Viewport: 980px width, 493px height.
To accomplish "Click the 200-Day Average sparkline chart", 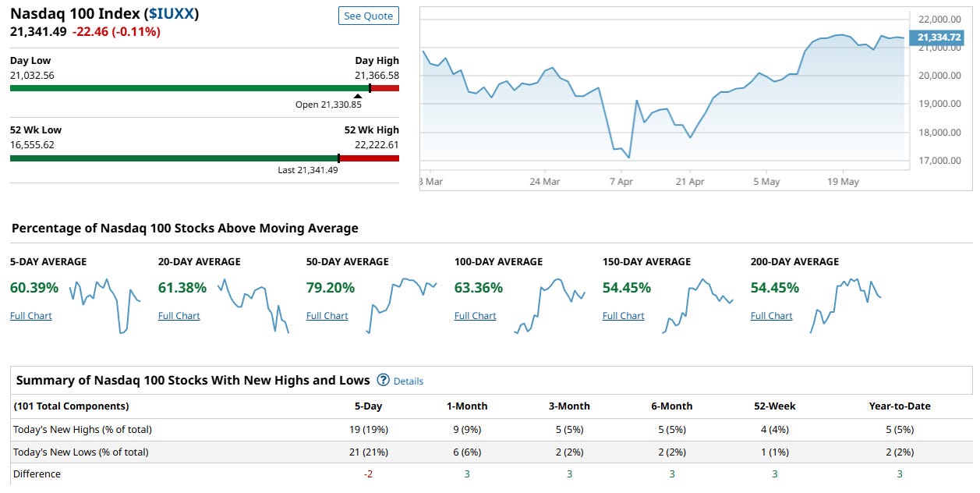I will point(846,306).
